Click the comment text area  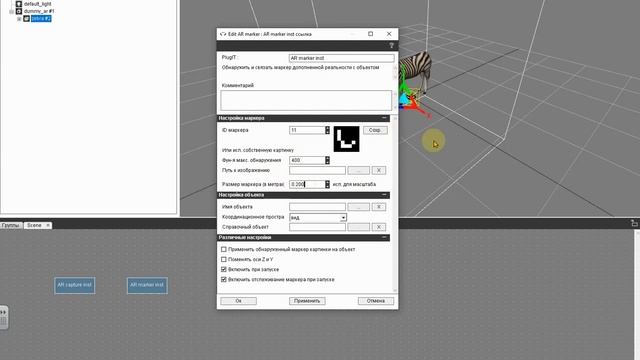pos(306,100)
